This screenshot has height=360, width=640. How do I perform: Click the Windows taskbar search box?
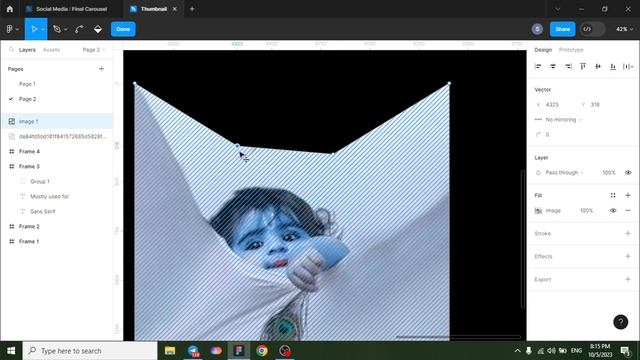pos(90,351)
